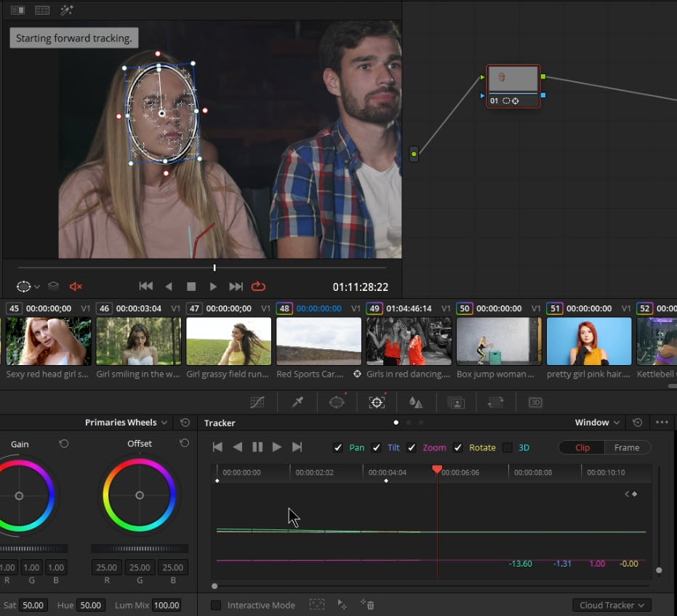Screen dimensions: 677x616
Task: Uncheck the Zoom tracking checkbox
Action: 412,448
